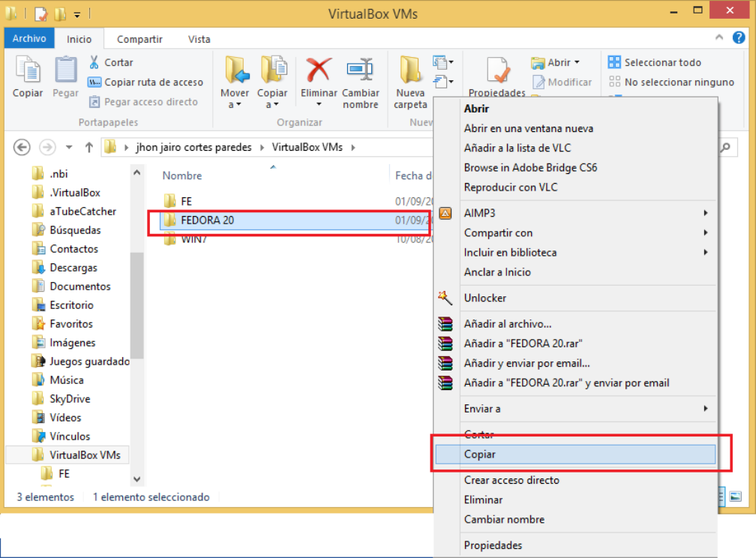
Task: Click VirtualBox VMs breadcrumb segment
Action: (307, 147)
